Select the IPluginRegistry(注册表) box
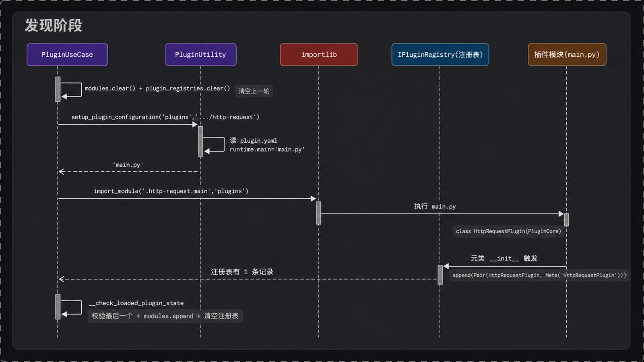Screen dimensions: 644x362 (440, 55)
